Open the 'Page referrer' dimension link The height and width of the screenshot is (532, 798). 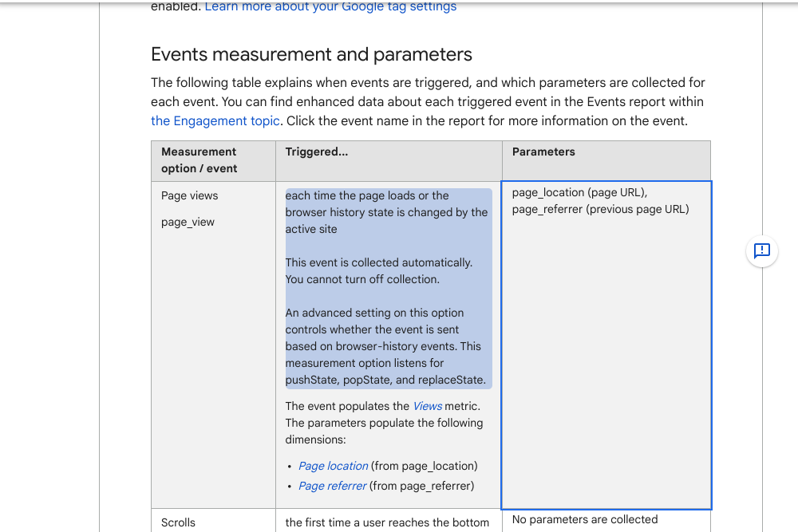[332, 486]
